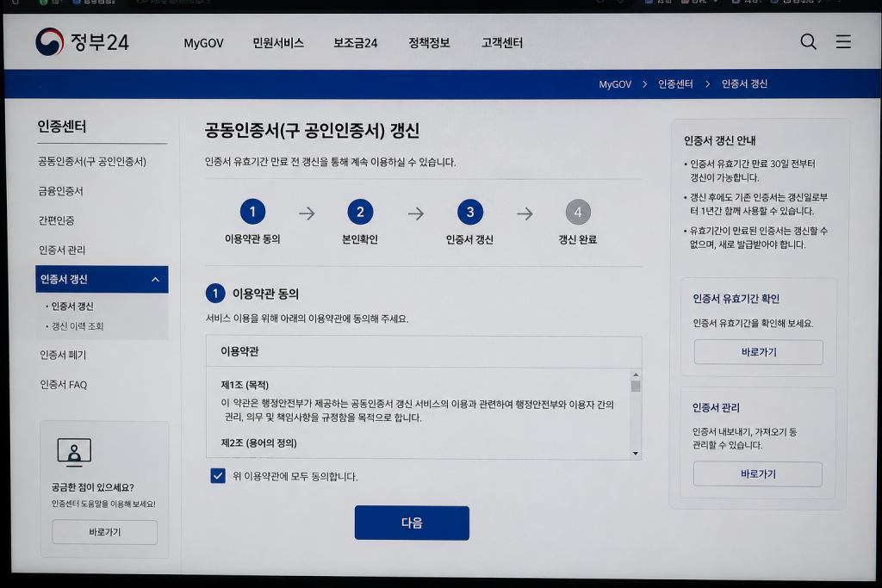The image size is (882, 588).
Task: Click the 정부24 logo
Action: coord(82,42)
